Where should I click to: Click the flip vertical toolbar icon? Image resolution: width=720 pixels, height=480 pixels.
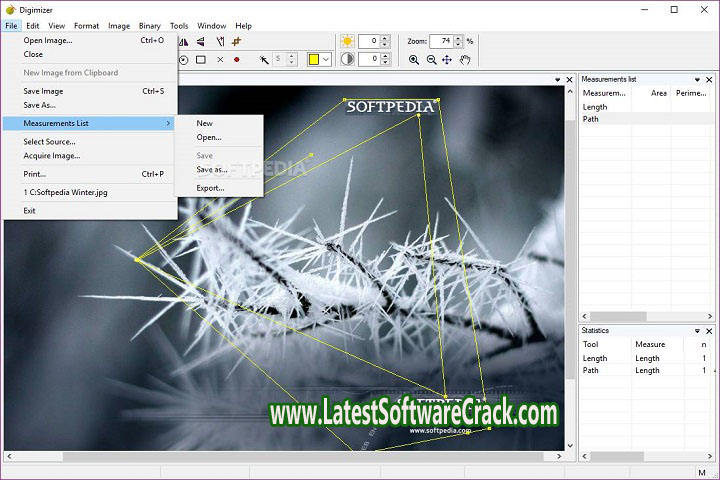tap(201, 42)
